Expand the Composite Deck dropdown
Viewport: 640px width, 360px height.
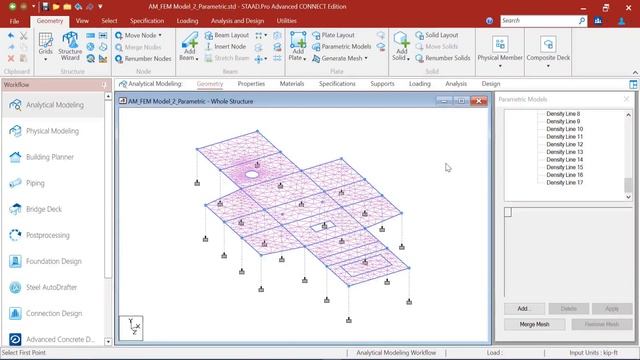point(548,66)
